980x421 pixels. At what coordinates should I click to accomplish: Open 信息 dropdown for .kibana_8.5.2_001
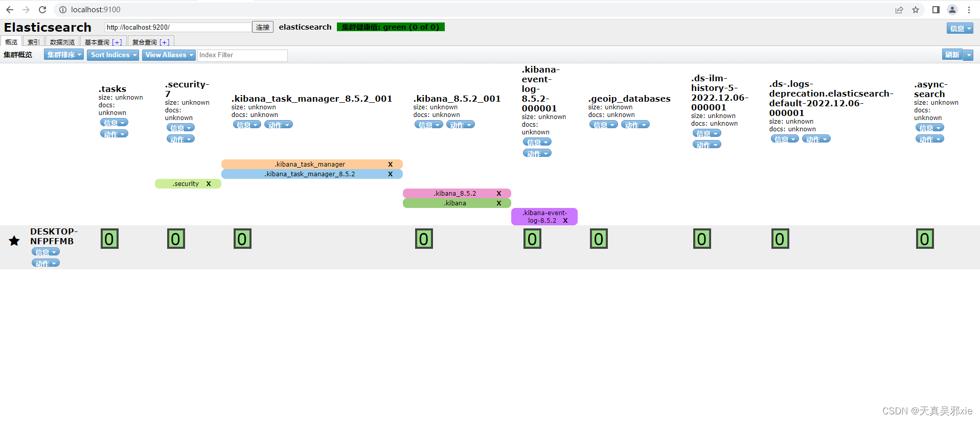[x=429, y=125]
